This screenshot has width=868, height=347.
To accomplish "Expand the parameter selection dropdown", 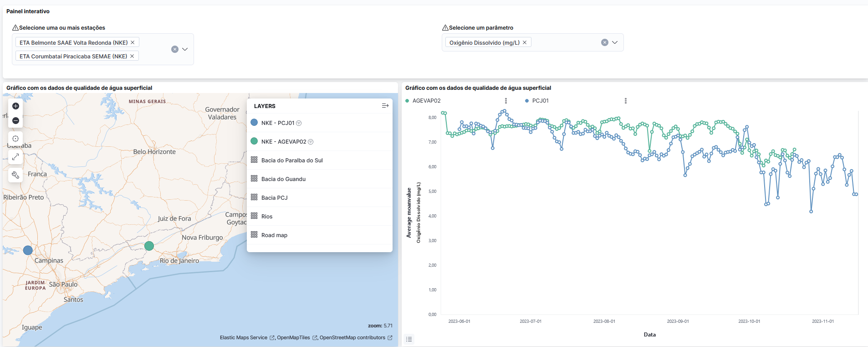I will click(615, 42).
